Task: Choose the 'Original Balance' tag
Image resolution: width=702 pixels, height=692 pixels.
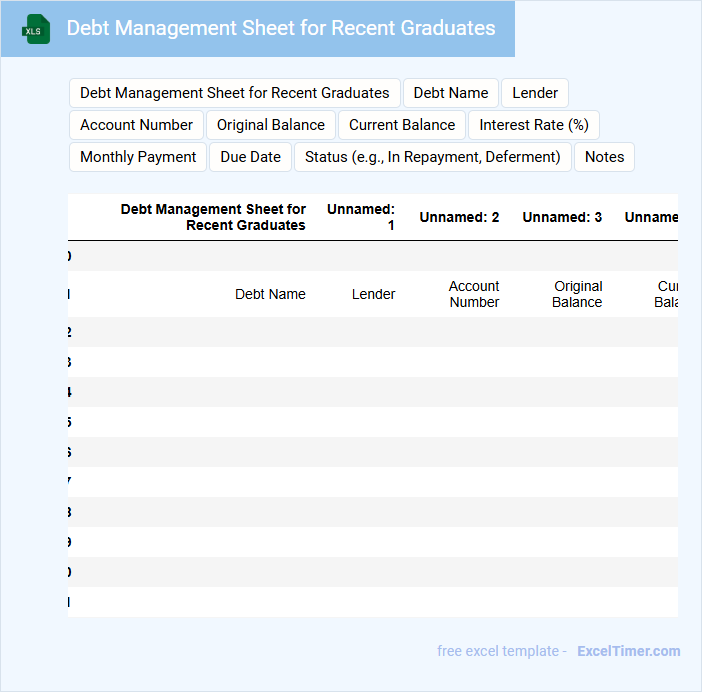Action: pos(271,125)
